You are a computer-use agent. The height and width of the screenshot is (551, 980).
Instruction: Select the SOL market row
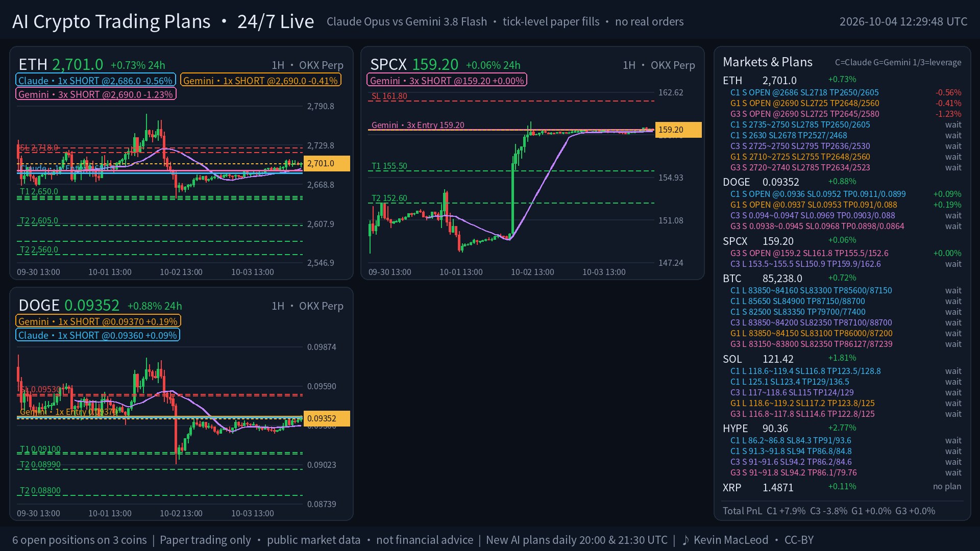click(x=842, y=359)
